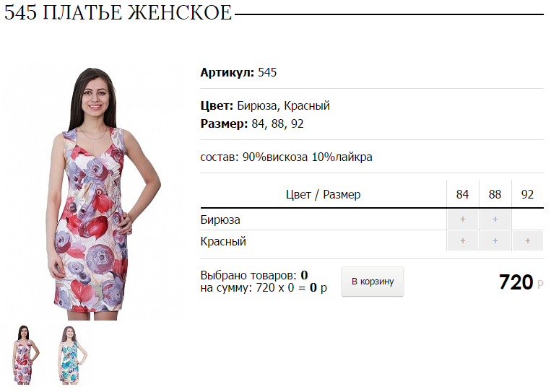Open the turquoise dress thumbnail
Screen dimensions: 551x392
click(x=70, y=354)
